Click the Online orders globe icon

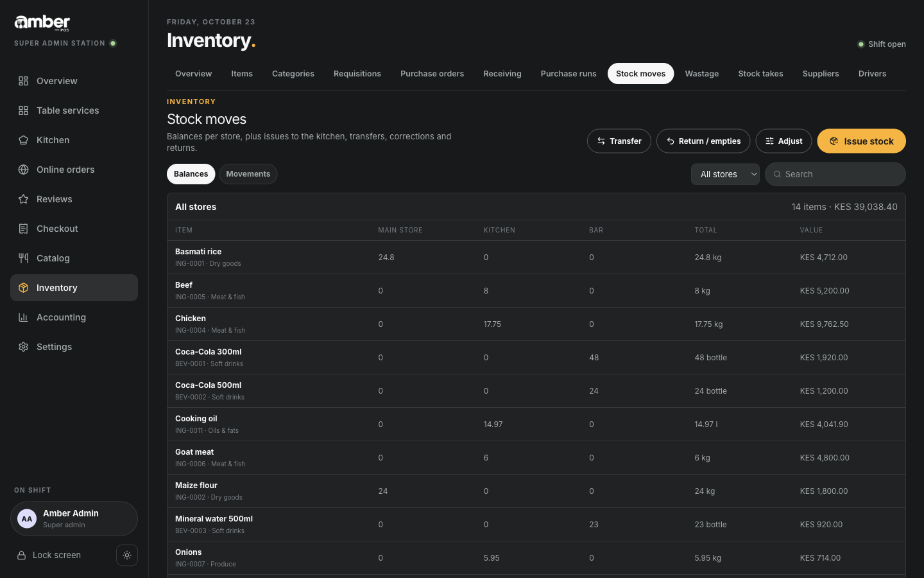[23, 170]
